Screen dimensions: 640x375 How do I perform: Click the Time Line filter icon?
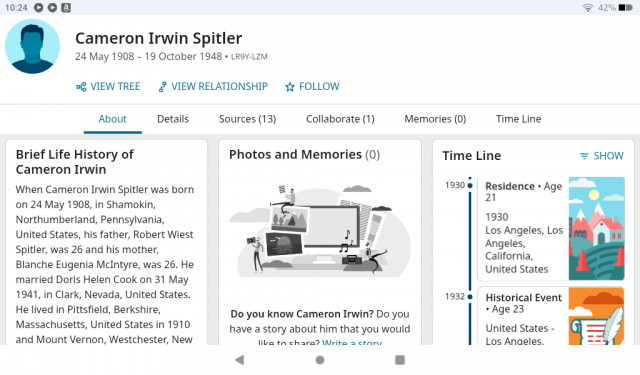tap(584, 156)
